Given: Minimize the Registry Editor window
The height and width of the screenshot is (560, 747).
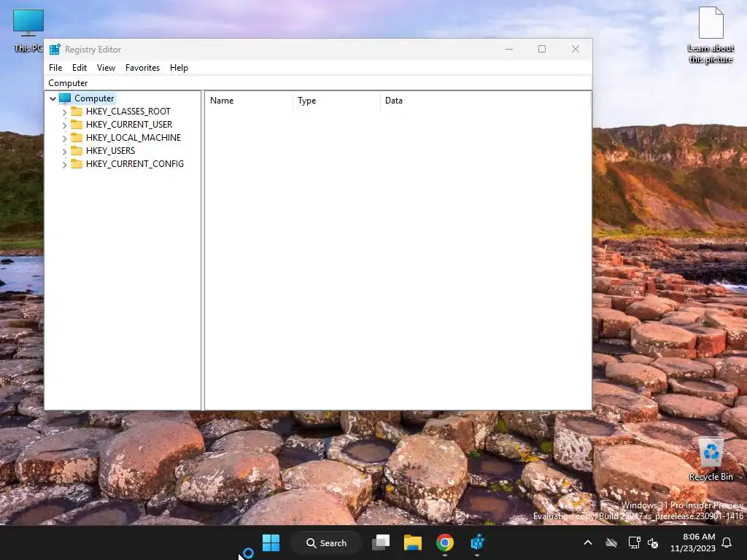Looking at the screenshot, I should point(508,49).
